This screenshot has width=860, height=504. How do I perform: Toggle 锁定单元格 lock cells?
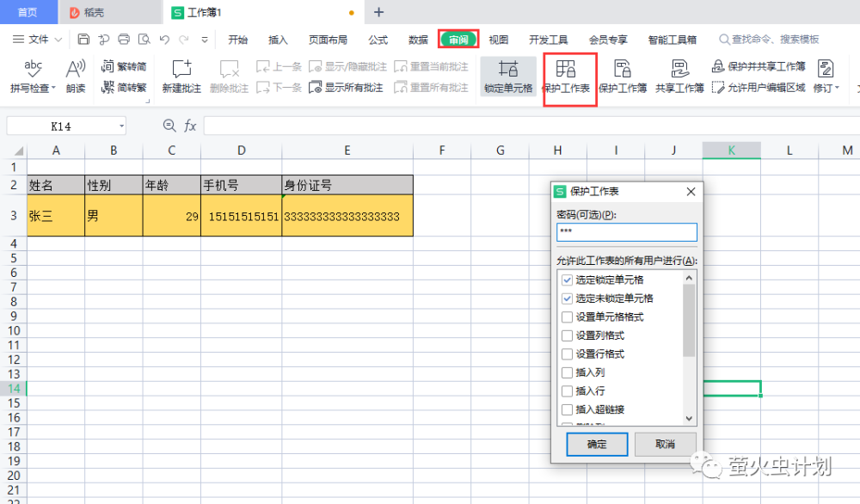tap(508, 76)
